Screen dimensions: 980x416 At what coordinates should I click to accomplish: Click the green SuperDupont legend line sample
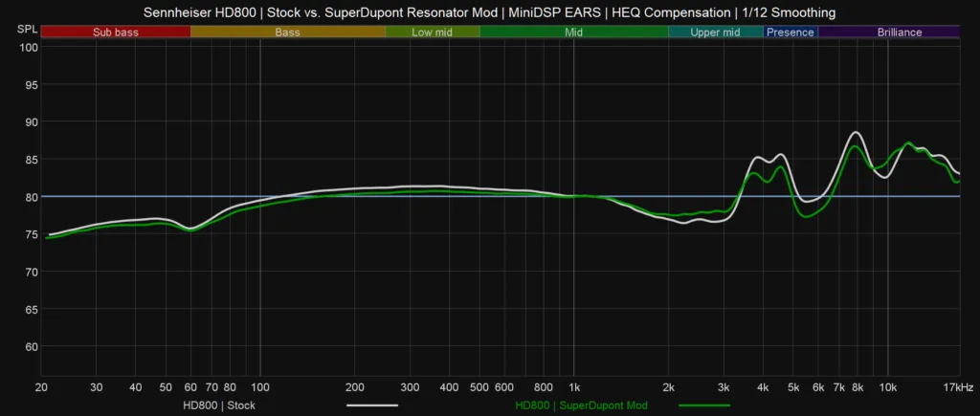tap(704, 405)
